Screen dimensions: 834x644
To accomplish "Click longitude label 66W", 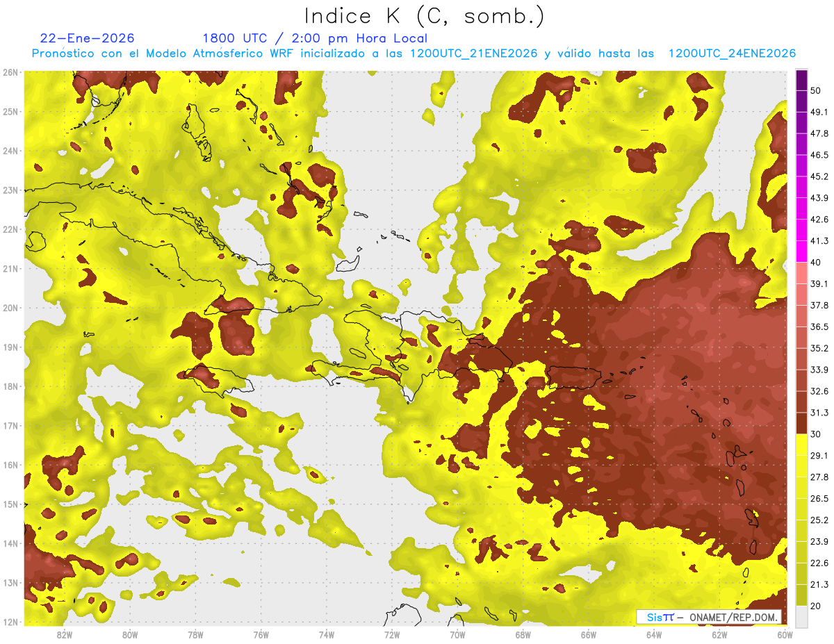I will point(589,634).
